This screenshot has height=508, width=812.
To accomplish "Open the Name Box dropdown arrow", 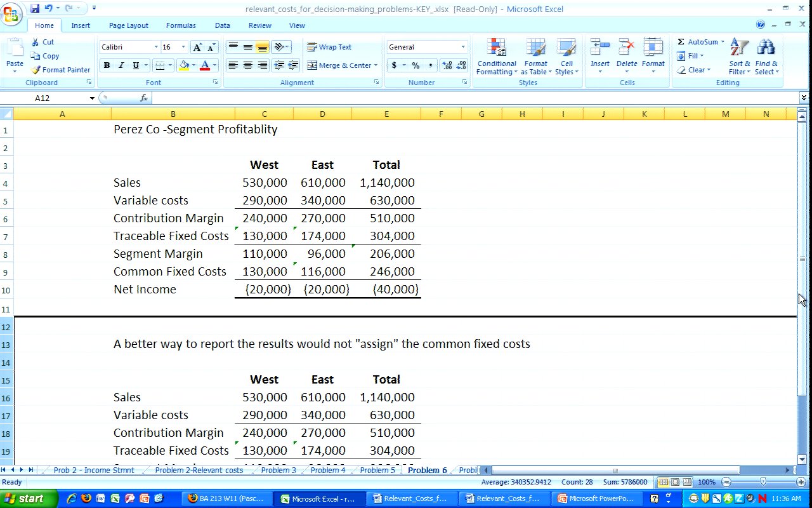I will click(92, 98).
